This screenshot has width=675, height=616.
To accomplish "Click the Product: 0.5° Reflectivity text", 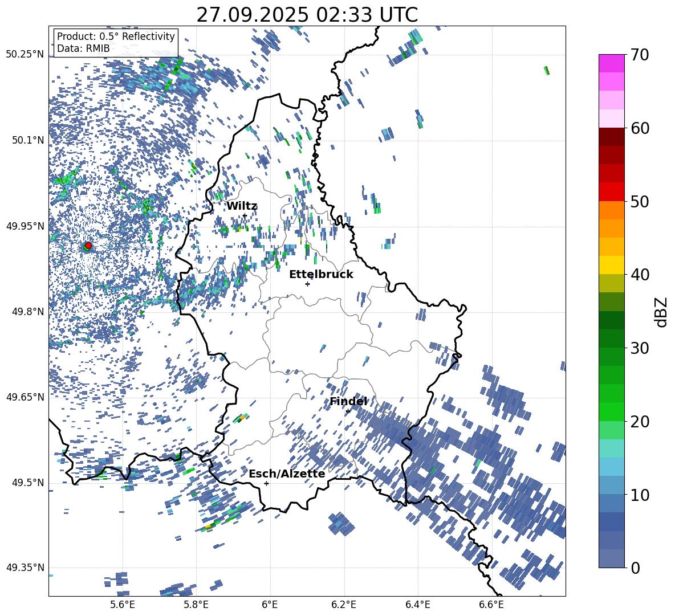I will 116,36.
